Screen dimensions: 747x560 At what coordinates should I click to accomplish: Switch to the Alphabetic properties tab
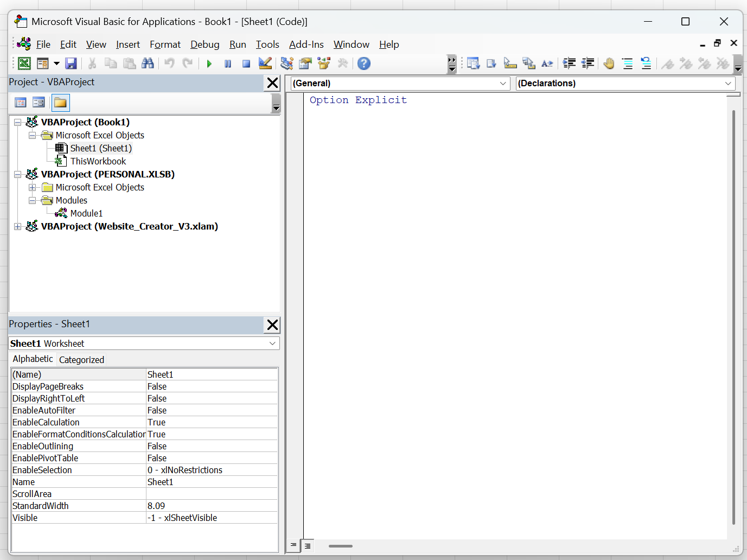33,359
